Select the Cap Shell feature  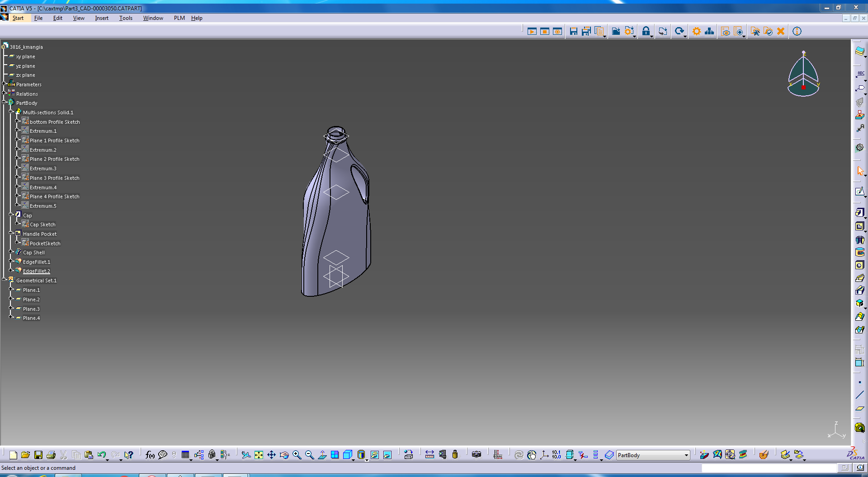click(34, 253)
